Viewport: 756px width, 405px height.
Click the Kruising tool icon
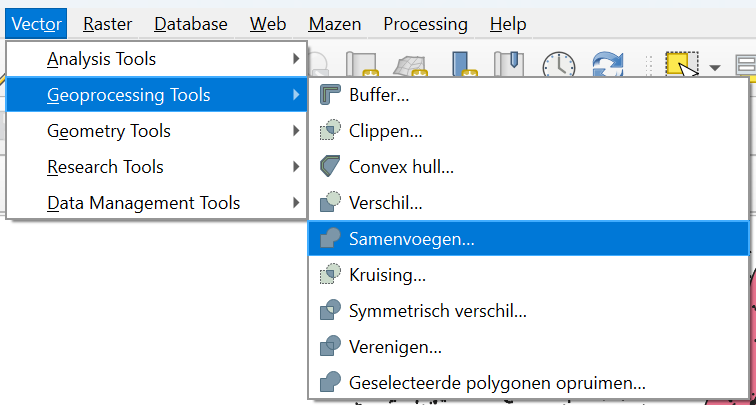coord(330,275)
